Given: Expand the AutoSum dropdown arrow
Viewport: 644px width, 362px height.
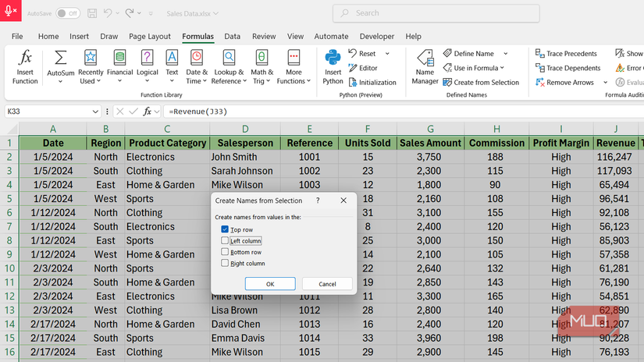Looking at the screenshot, I should click(60, 82).
